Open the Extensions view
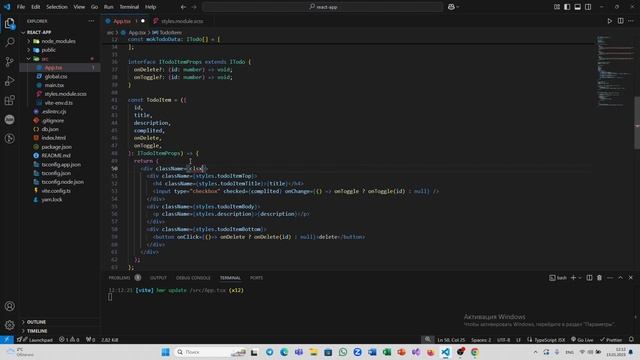This screenshot has width=640, height=360. 9,100
